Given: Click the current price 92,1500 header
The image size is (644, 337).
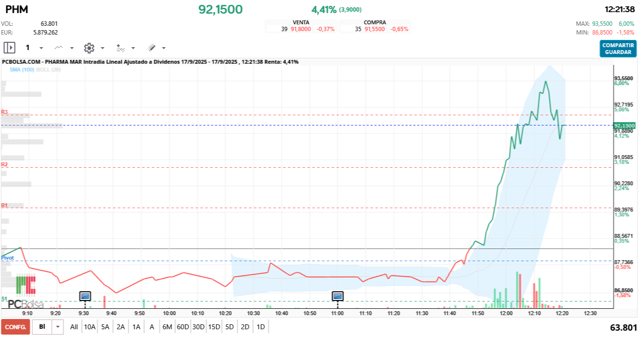Looking at the screenshot, I should coord(220,9).
